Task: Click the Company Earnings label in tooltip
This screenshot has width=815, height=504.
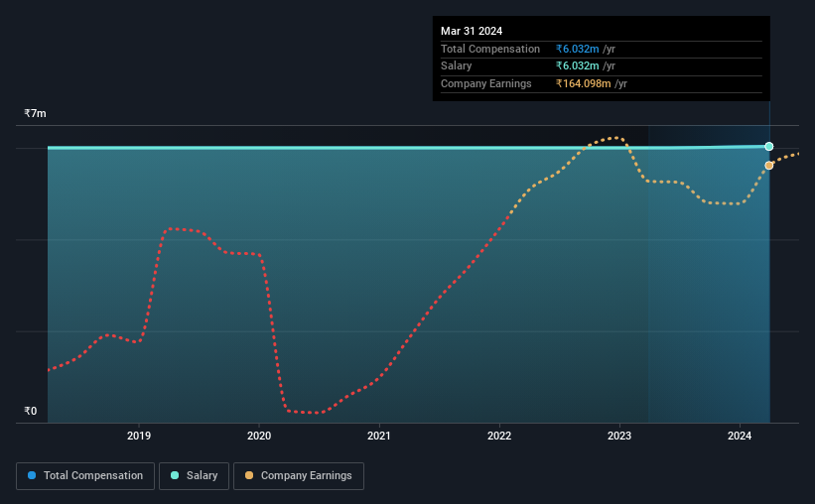Action: (486, 83)
